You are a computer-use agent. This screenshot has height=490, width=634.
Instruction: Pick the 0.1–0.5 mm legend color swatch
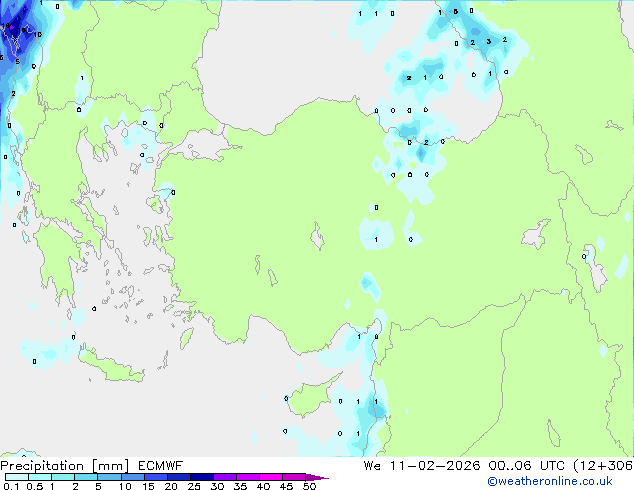[17, 477]
